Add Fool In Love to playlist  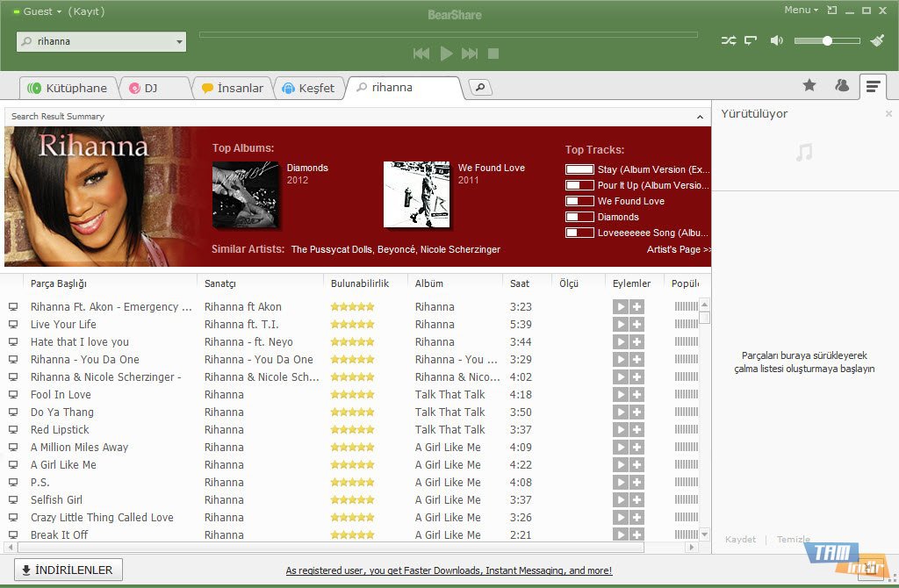point(636,395)
